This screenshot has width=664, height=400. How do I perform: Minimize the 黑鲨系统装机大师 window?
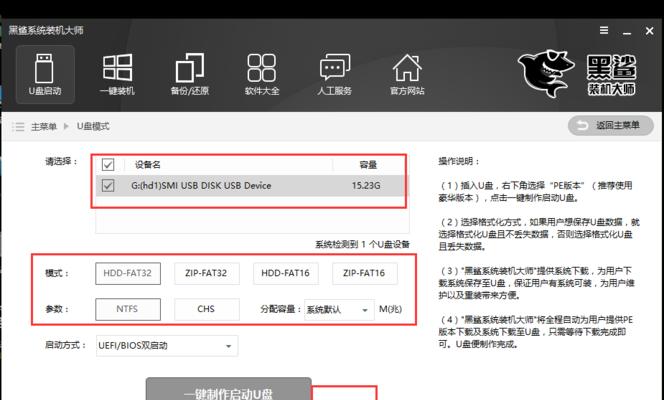627,31
